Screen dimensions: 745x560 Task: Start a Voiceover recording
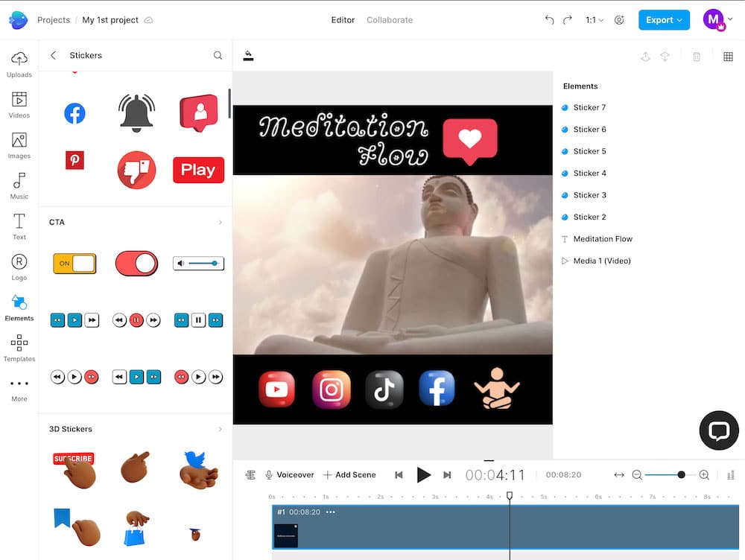(x=289, y=474)
